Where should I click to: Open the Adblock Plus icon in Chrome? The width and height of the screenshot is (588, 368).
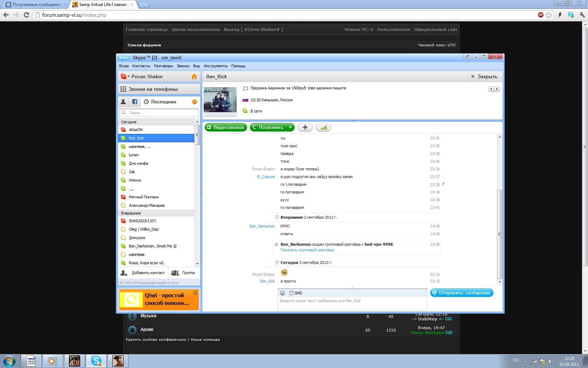(x=541, y=15)
